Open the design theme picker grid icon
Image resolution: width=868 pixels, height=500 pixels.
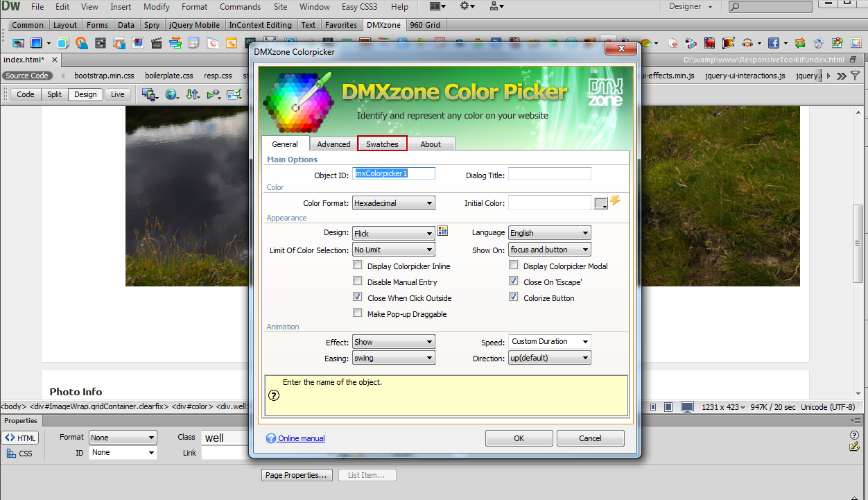(x=443, y=232)
